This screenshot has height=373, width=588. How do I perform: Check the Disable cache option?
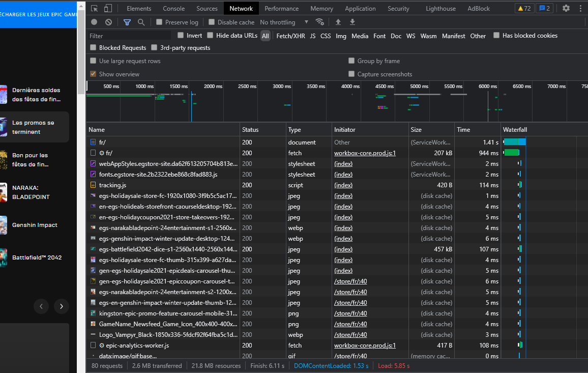(212, 22)
